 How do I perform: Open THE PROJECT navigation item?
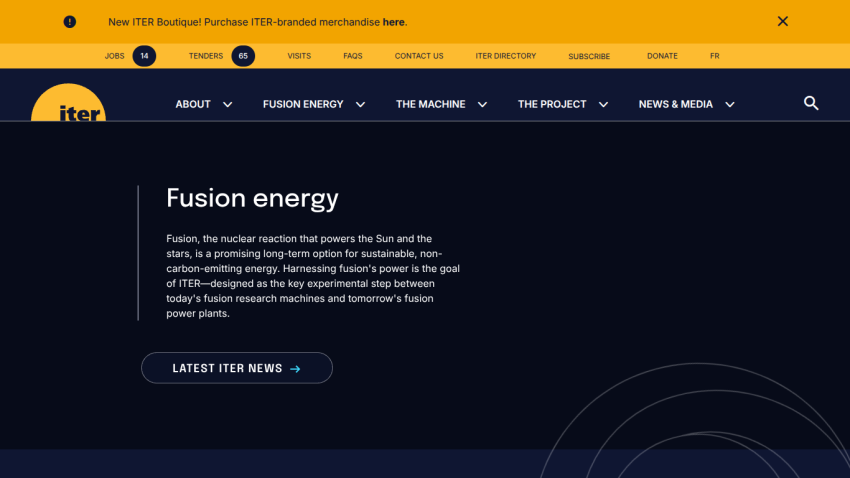click(552, 104)
